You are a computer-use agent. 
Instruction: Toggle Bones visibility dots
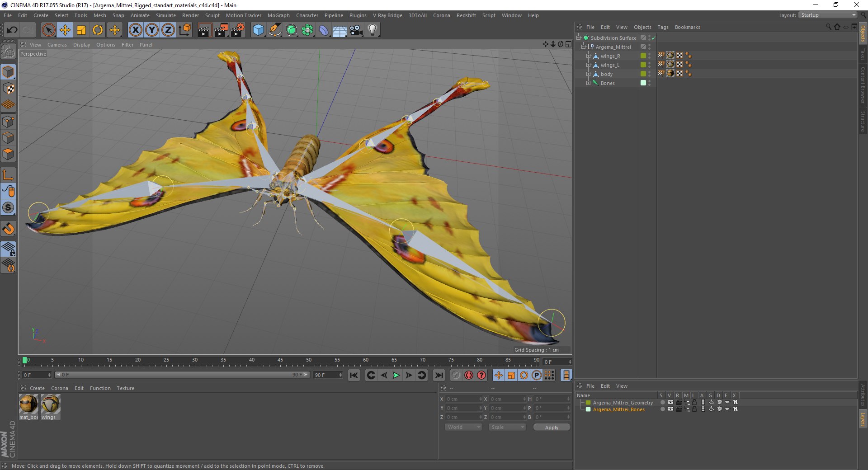(650, 83)
